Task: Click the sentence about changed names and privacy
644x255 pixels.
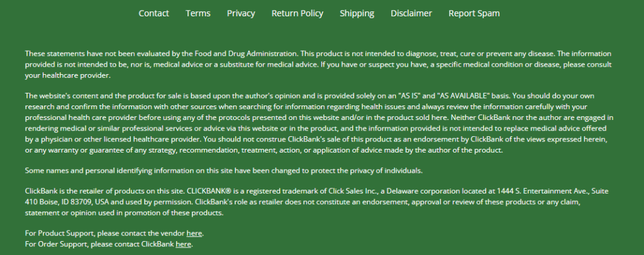Action: tap(223, 170)
